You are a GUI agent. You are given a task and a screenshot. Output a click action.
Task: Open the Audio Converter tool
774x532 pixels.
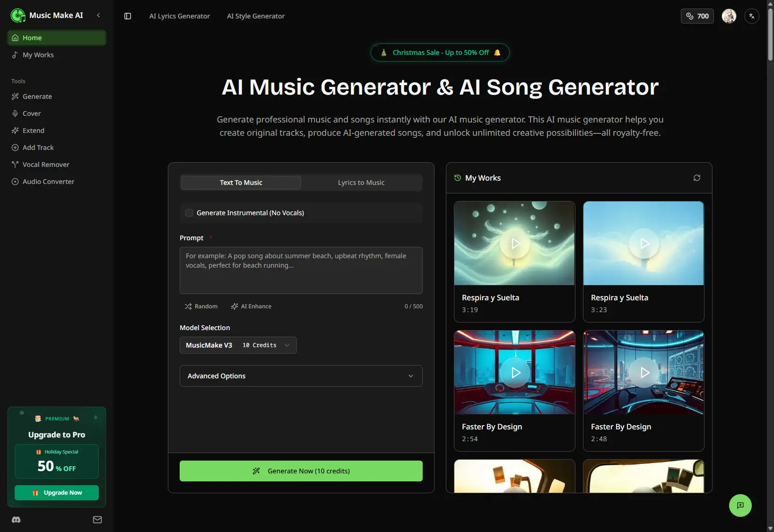pyautogui.click(x=48, y=181)
